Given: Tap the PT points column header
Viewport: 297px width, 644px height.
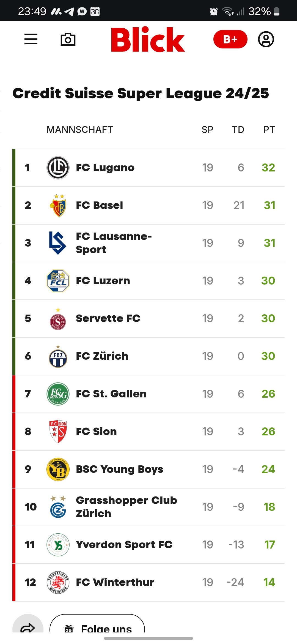Looking at the screenshot, I should tap(269, 130).
